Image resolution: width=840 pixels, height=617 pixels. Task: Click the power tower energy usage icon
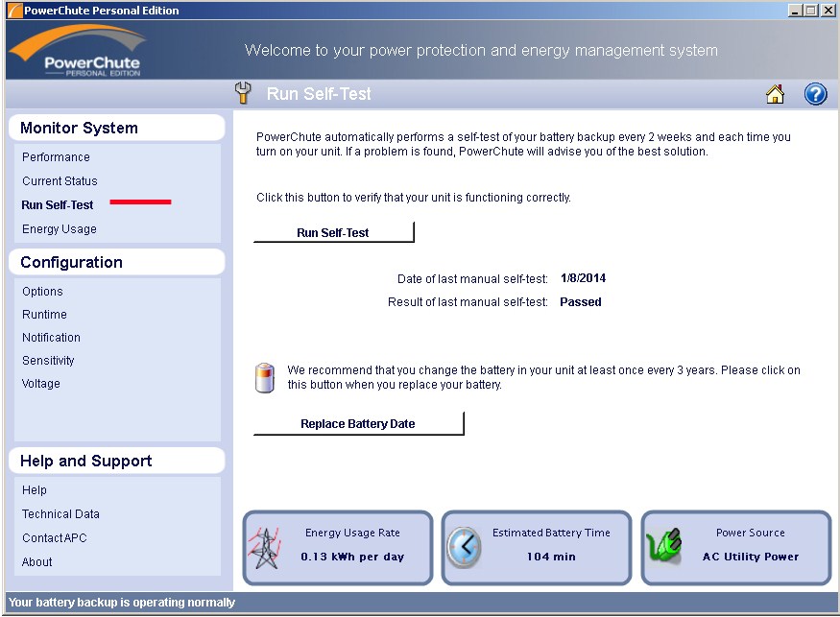tap(264, 548)
